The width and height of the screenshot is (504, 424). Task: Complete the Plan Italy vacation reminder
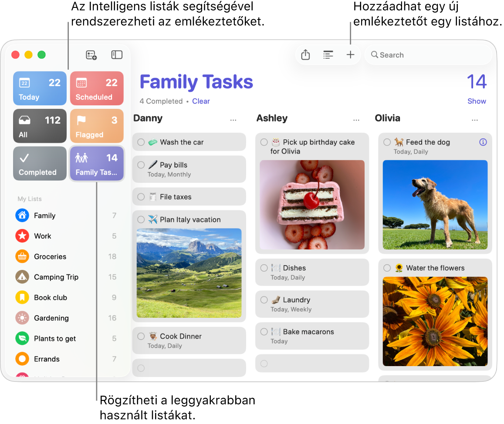(141, 219)
